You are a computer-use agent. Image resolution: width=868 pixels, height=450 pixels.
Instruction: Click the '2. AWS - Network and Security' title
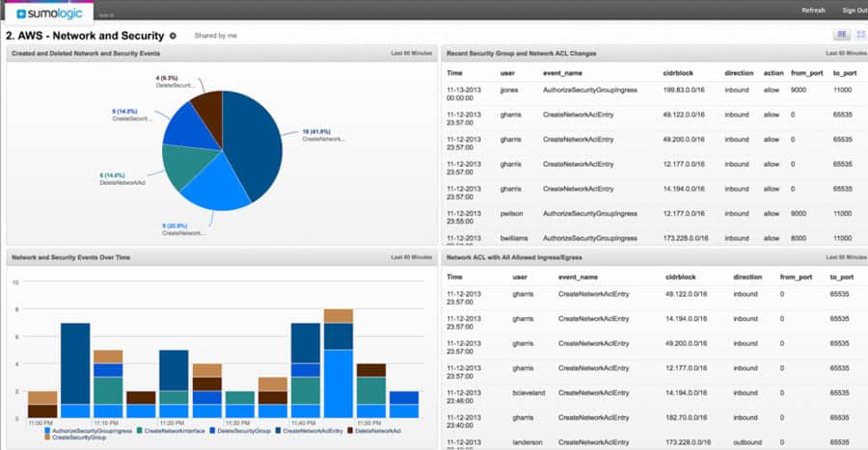(85, 36)
